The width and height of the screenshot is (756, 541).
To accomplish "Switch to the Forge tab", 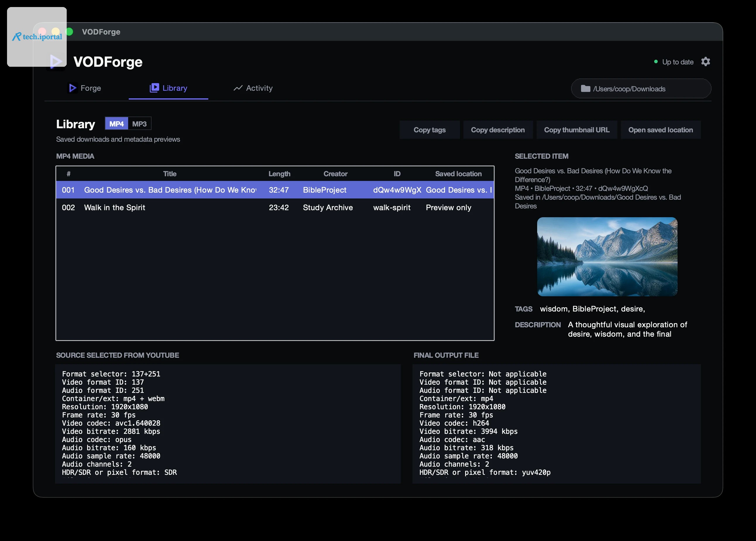I will pos(85,88).
